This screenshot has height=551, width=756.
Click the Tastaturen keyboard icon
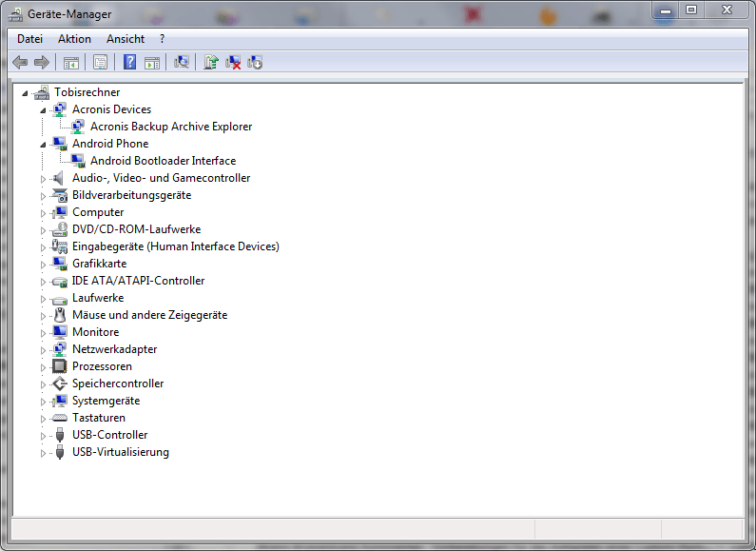click(x=60, y=418)
